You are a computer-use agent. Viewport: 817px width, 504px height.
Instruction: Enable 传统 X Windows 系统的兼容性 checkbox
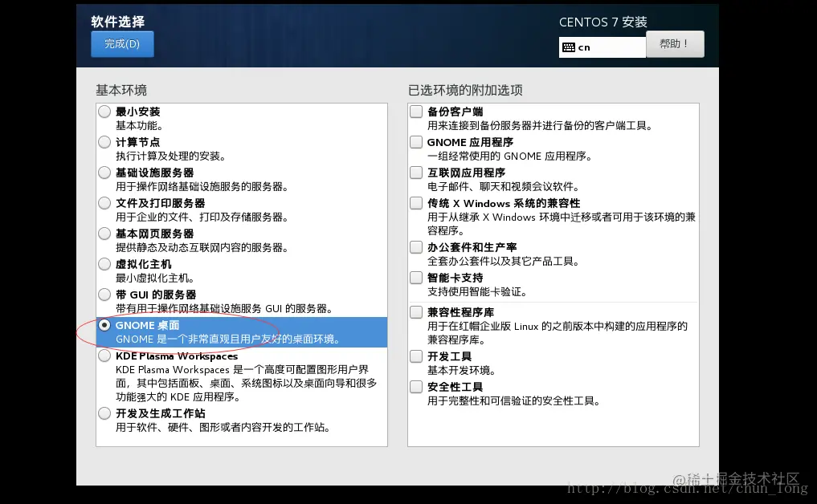pyautogui.click(x=416, y=203)
